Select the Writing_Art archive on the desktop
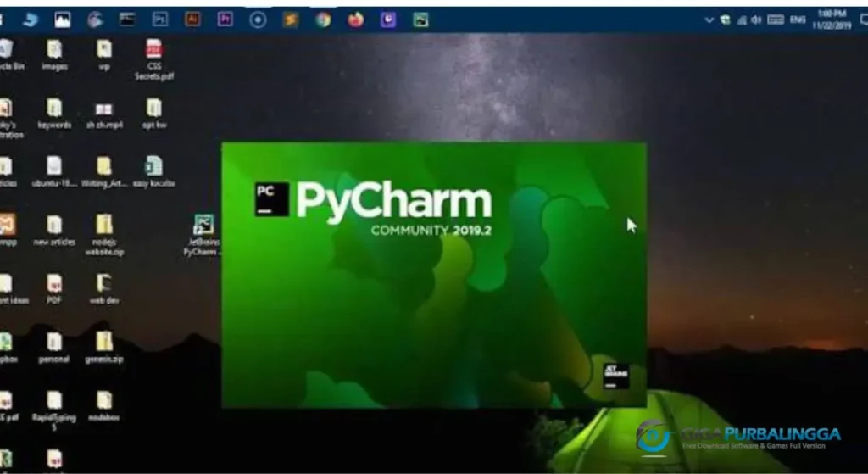This screenshot has height=474, width=868. [104, 172]
